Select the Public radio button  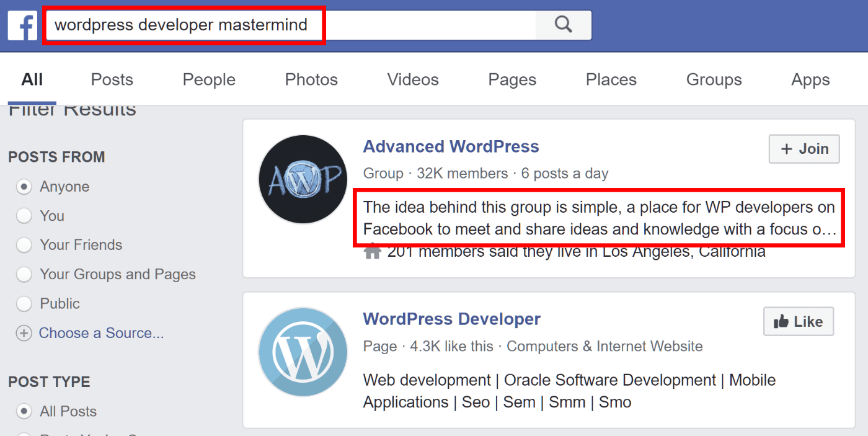(24, 304)
